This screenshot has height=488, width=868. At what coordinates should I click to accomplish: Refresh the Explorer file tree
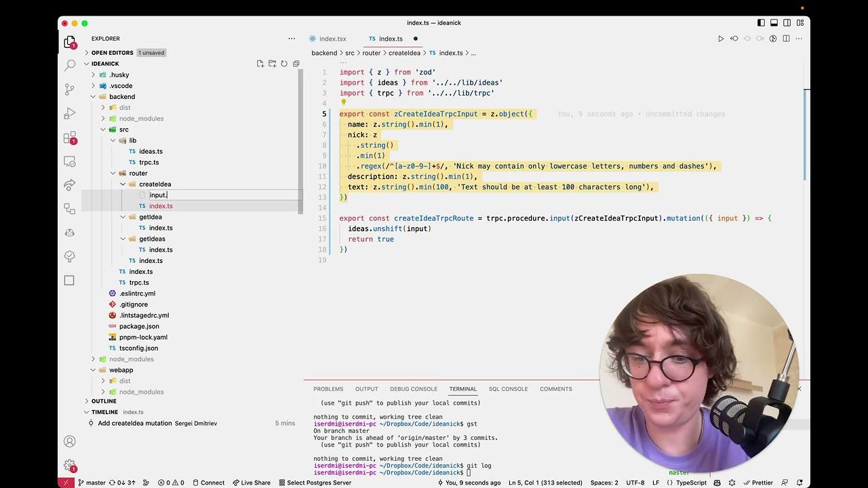click(x=284, y=64)
